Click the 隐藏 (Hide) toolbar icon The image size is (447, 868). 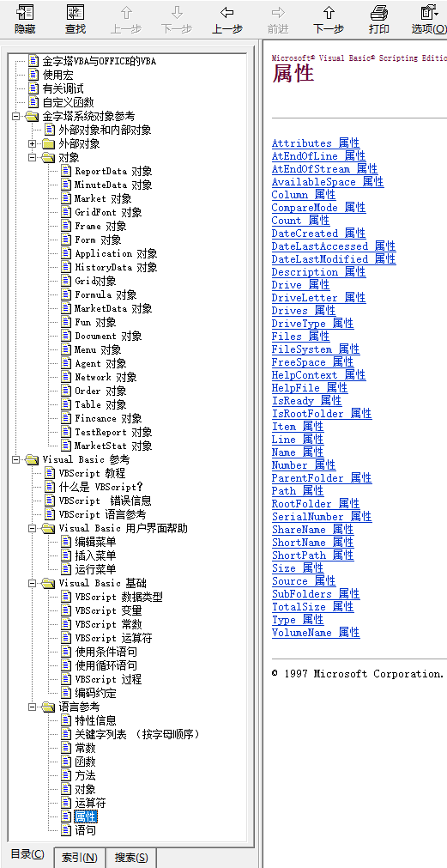click(x=25, y=12)
